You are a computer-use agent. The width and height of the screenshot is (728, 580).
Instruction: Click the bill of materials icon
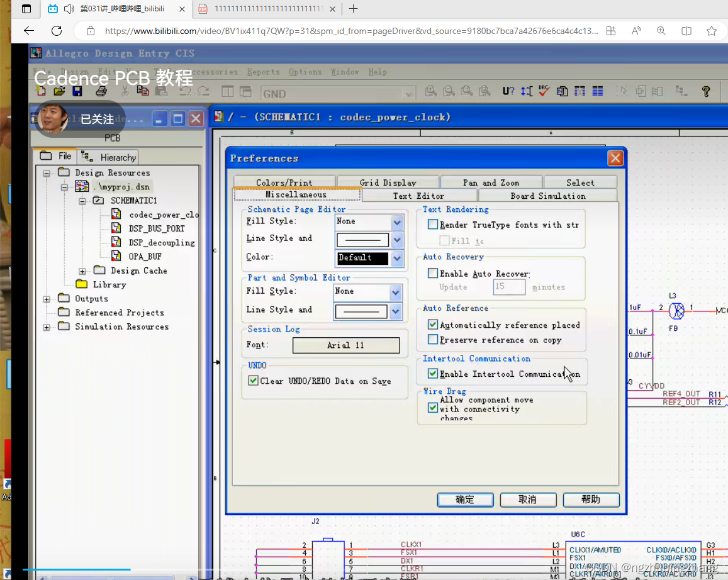pyautogui.click(x=598, y=91)
